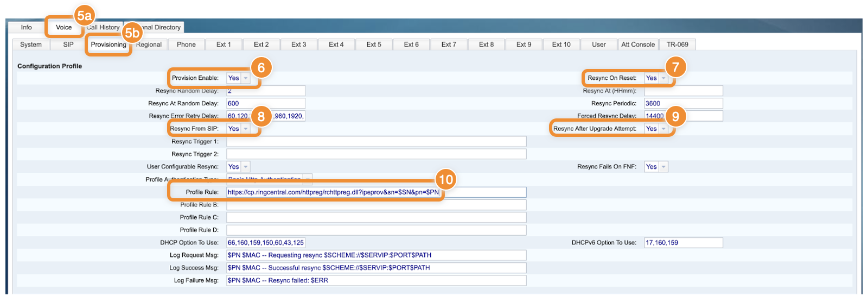Image resolution: width=868 pixels, height=302 pixels.
Task: Click the Log Failure Msg field
Action: click(x=375, y=281)
